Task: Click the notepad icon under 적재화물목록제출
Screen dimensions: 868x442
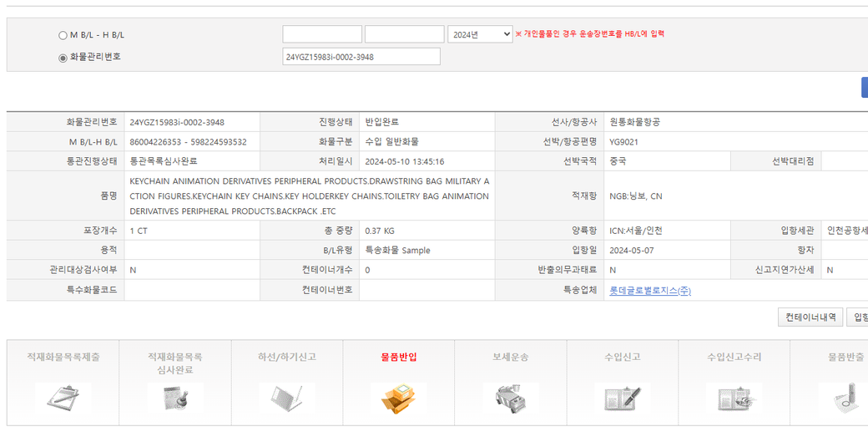Action: (x=63, y=399)
